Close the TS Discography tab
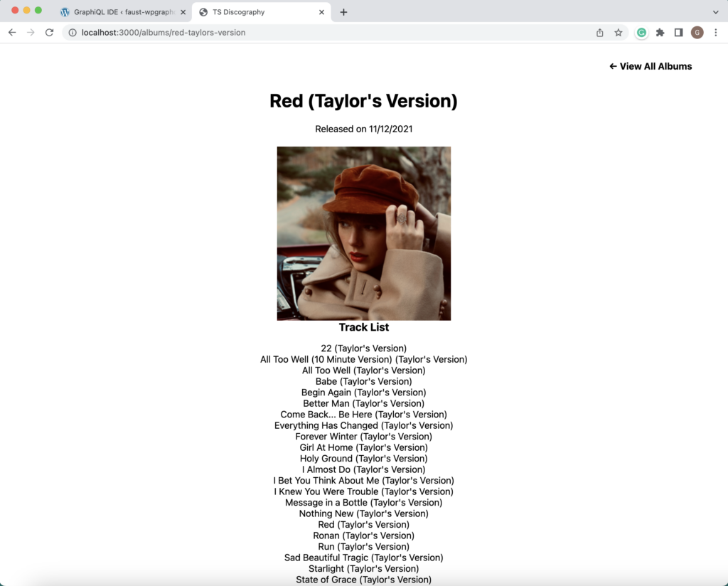The image size is (728, 586). [x=321, y=12]
